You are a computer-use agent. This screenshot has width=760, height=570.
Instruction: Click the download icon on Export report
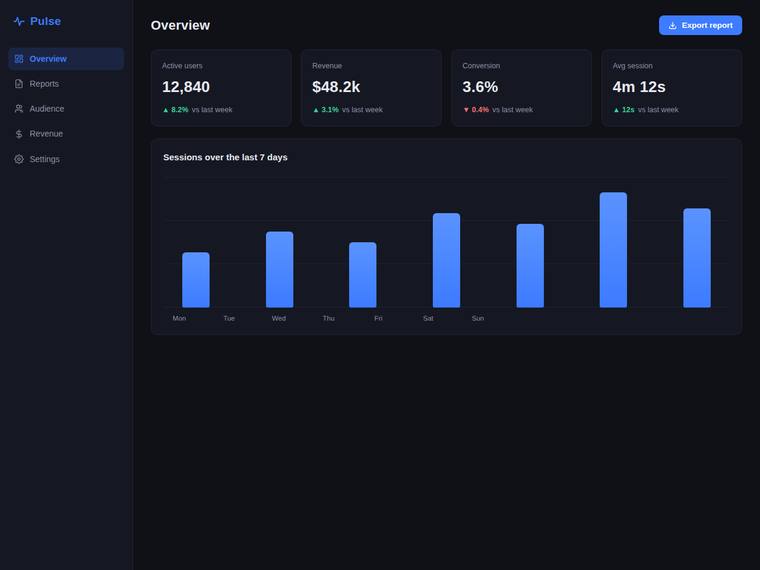click(x=673, y=25)
